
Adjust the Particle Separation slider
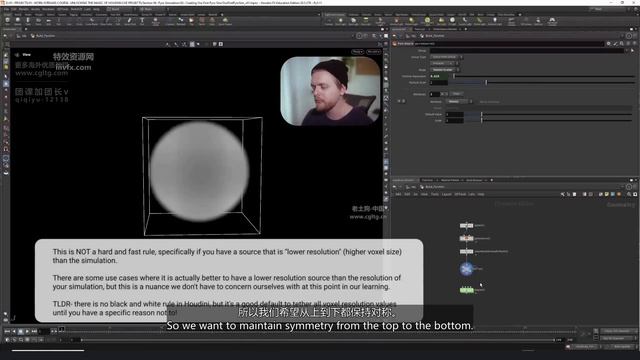click(543, 76)
